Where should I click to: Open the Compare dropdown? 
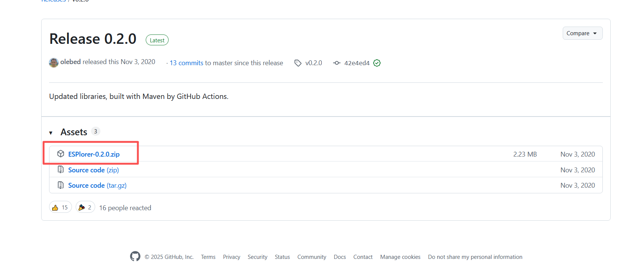click(582, 33)
